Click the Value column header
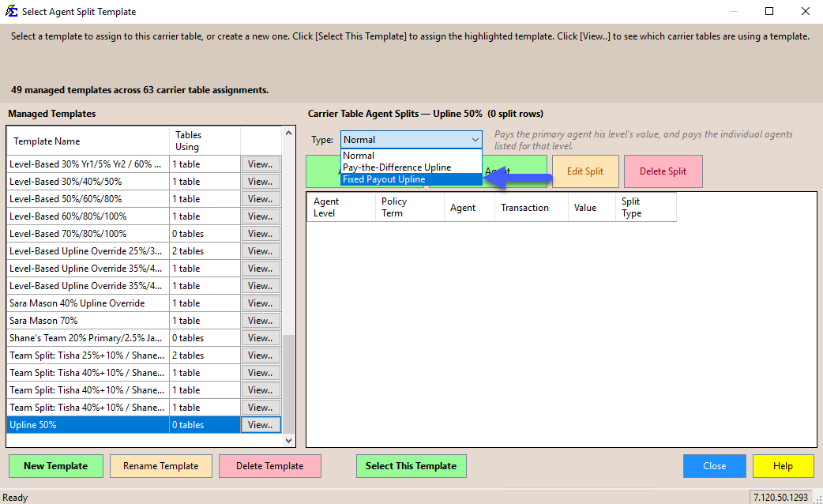The image size is (823, 504). (592, 208)
